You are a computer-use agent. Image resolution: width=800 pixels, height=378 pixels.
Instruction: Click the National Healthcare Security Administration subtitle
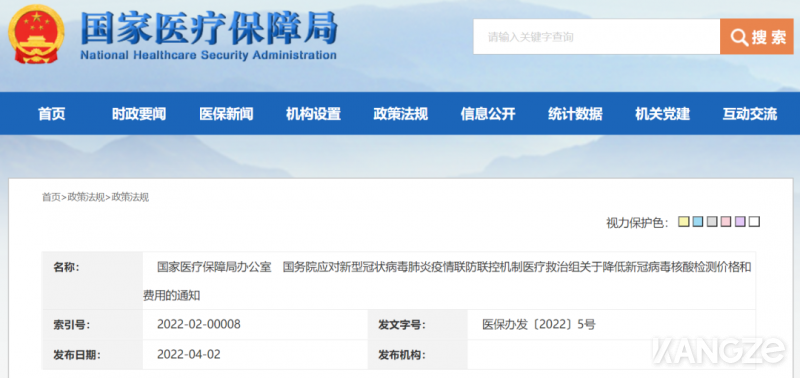(x=208, y=55)
